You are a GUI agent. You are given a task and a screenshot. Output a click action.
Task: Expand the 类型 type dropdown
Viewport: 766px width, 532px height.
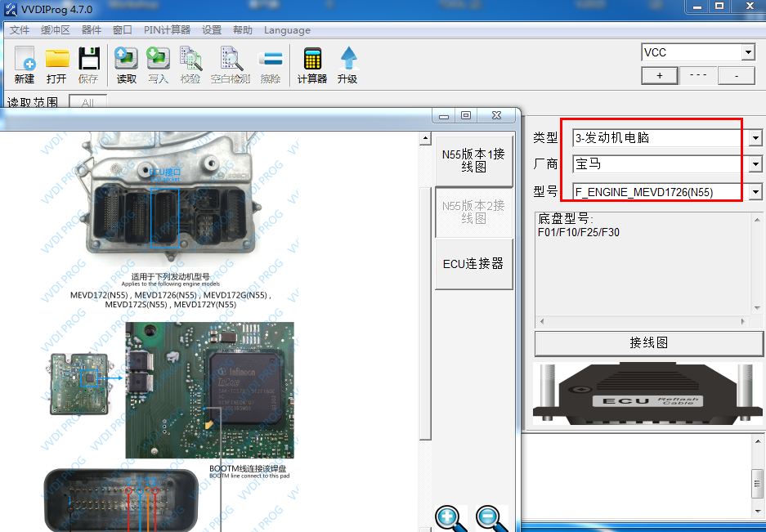click(755, 138)
